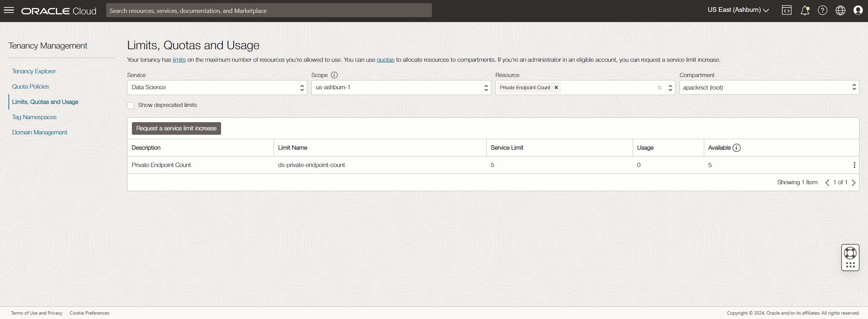Open the language globe icon
The width and height of the screenshot is (868, 319).
tap(840, 10)
